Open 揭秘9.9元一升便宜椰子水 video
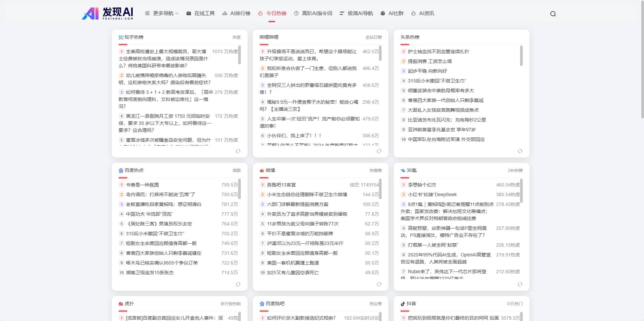 pos(309,106)
